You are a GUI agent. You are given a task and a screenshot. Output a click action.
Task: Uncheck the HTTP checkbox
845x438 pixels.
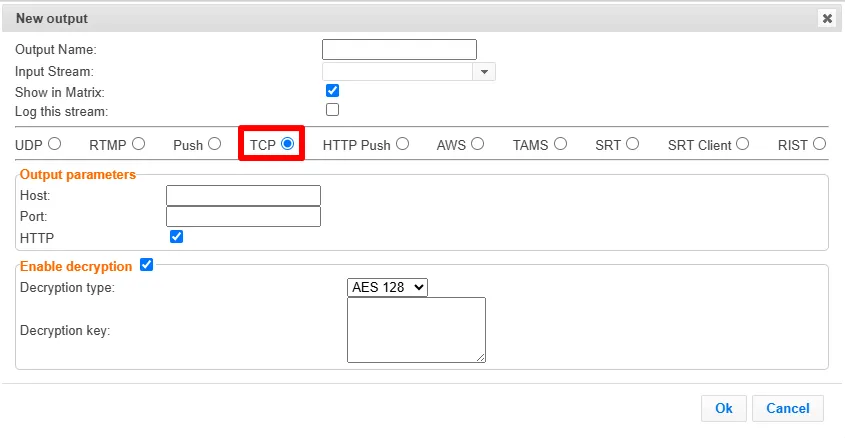click(x=176, y=237)
